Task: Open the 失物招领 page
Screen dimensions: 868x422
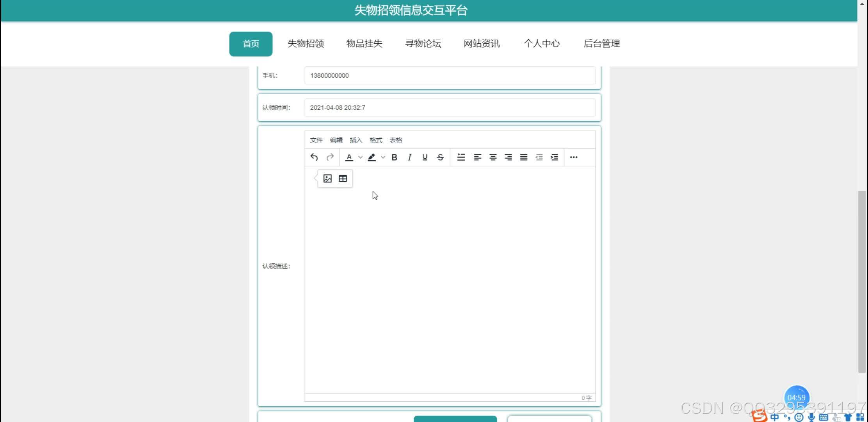Action: tap(306, 43)
